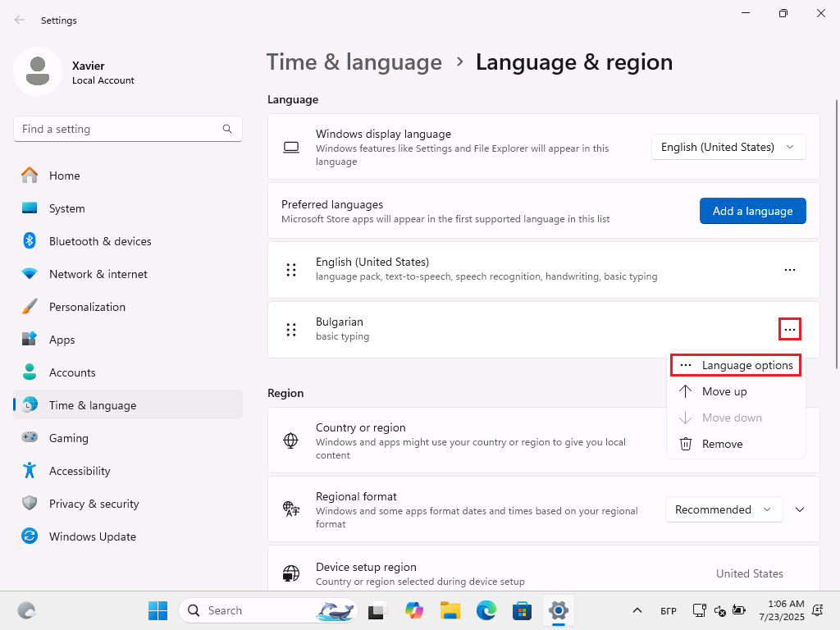Click the Gaming controller icon
Screen dimensions: 840x630
pos(30,437)
